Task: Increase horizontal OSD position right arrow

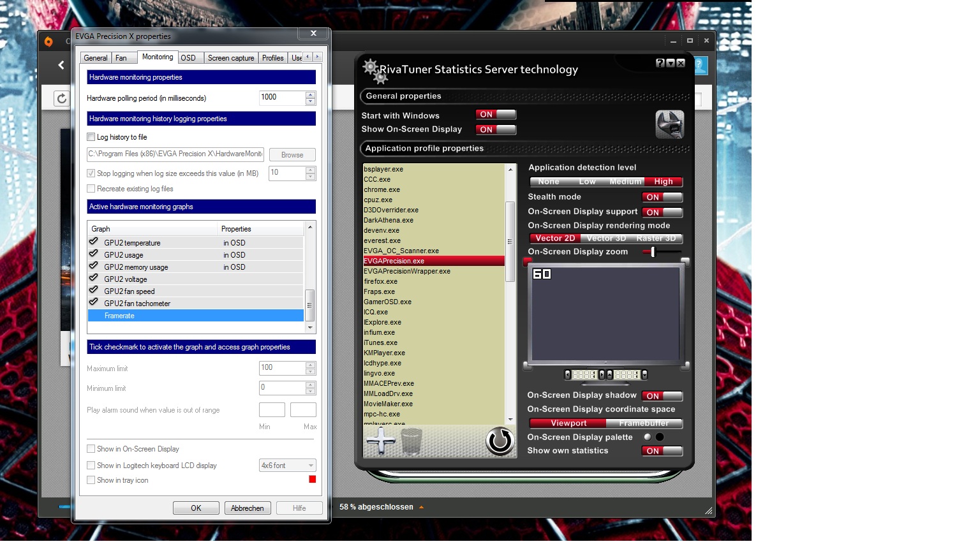Action: click(x=601, y=375)
